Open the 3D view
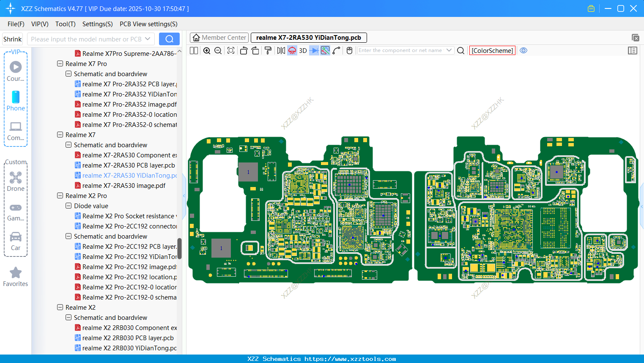This screenshot has width=644, height=363. pyautogui.click(x=303, y=51)
